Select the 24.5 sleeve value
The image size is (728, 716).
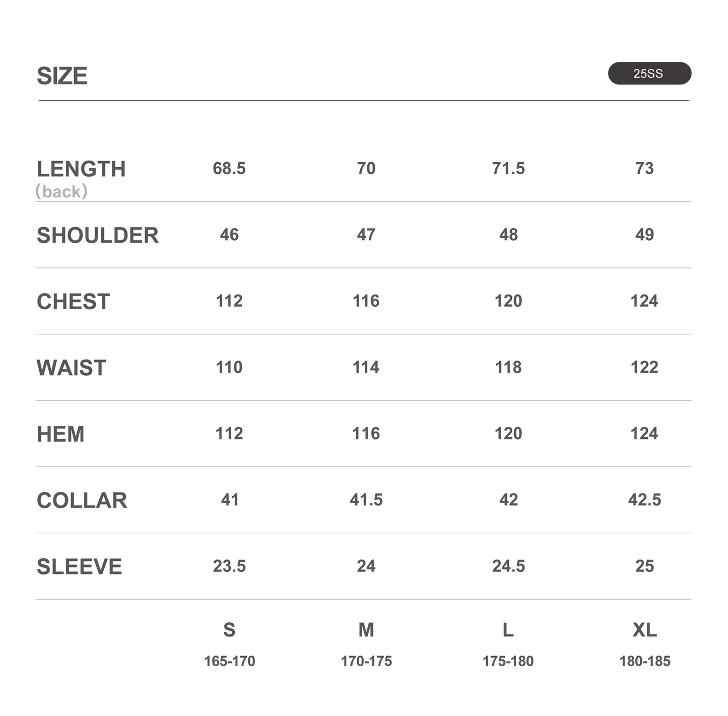pyautogui.click(x=508, y=566)
